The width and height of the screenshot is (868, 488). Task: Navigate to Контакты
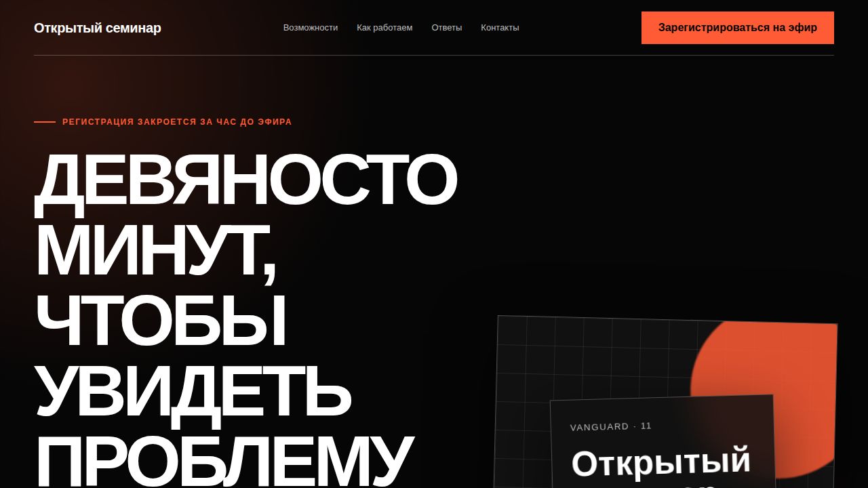[500, 28]
